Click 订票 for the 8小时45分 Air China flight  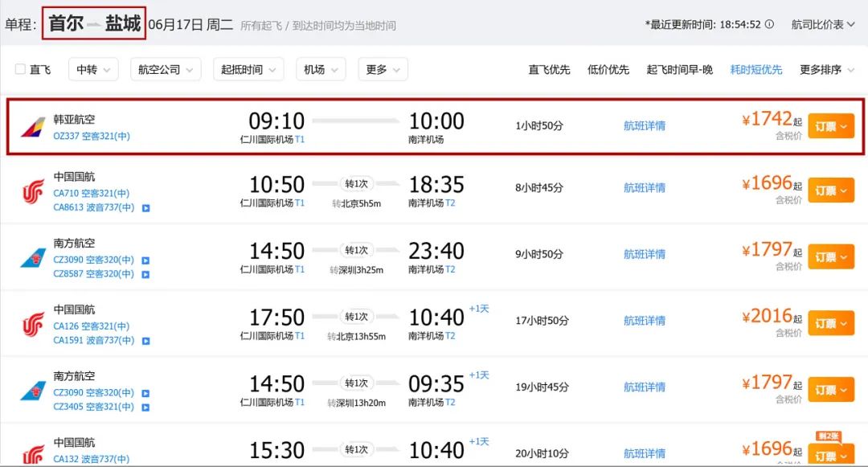(x=831, y=190)
